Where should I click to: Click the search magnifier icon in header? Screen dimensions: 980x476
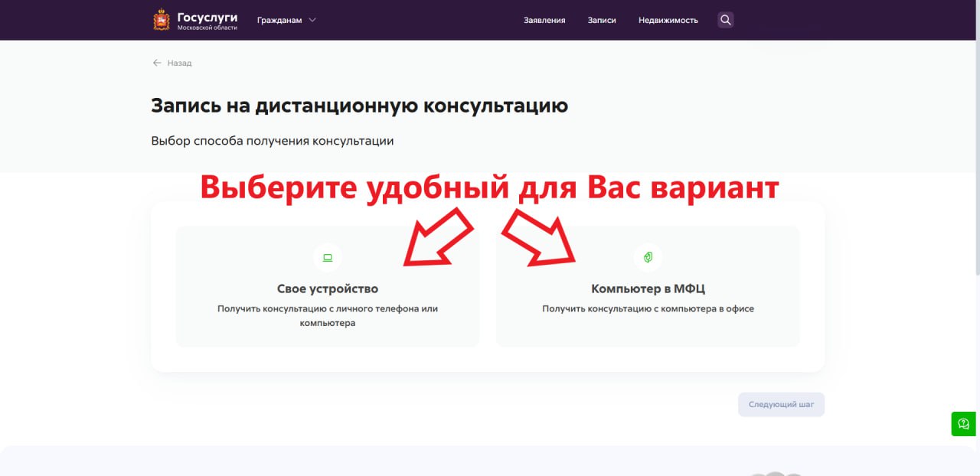point(726,20)
